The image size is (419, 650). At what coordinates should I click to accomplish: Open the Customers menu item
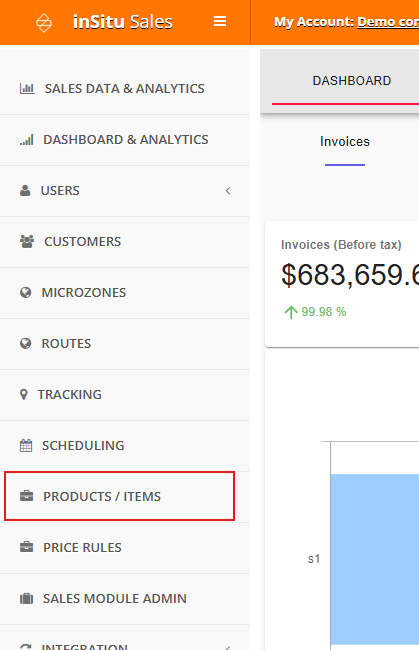point(125,242)
